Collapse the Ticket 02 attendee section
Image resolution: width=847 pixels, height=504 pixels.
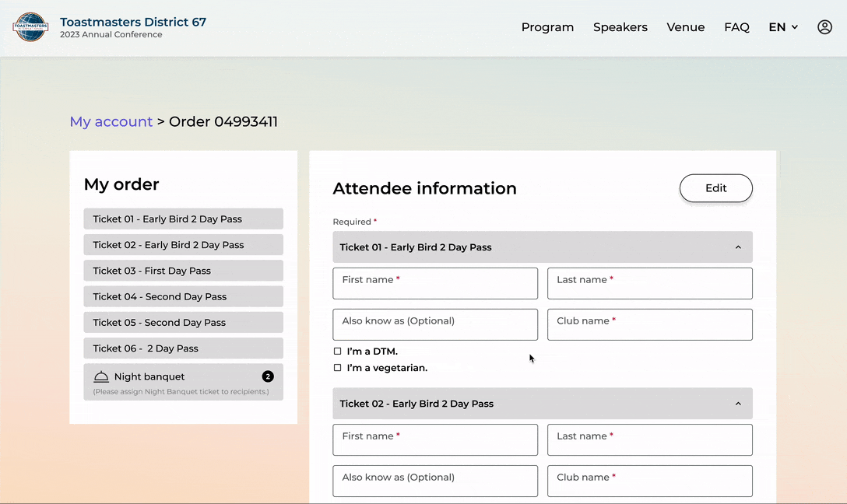[x=738, y=404]
